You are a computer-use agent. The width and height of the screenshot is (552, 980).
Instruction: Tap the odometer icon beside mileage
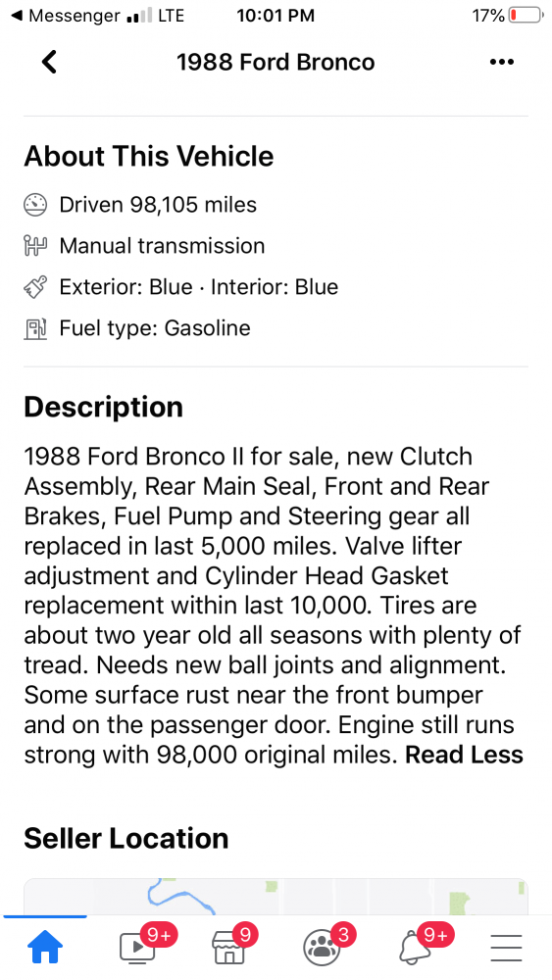coord(35,205)
